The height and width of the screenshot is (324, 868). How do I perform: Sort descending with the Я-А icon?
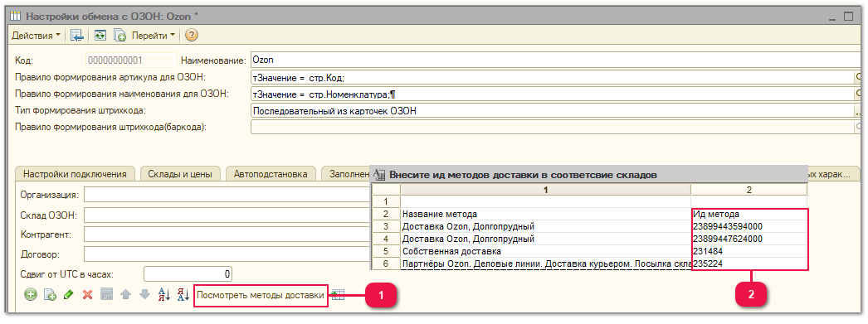point(183,295)
